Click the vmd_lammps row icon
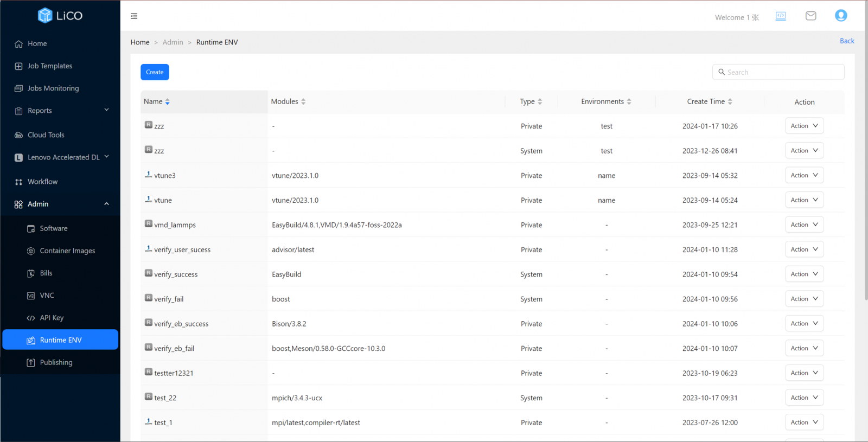 pos(148,224)
